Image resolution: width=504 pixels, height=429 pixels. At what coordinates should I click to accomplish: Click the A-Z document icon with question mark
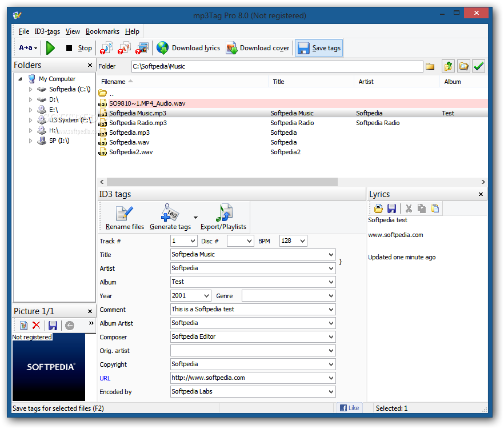pos(124,48)
